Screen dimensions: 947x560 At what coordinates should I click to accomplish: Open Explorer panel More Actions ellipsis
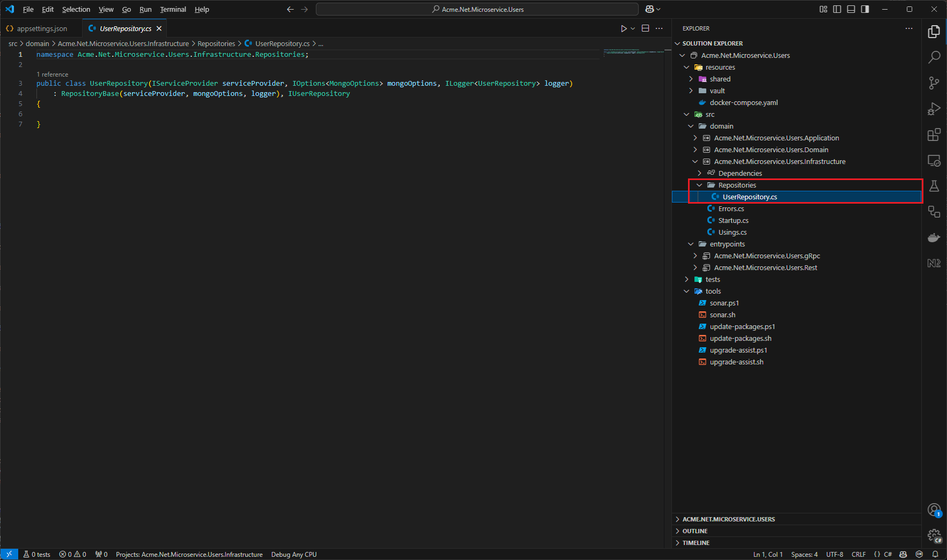[x=908, y=28]
